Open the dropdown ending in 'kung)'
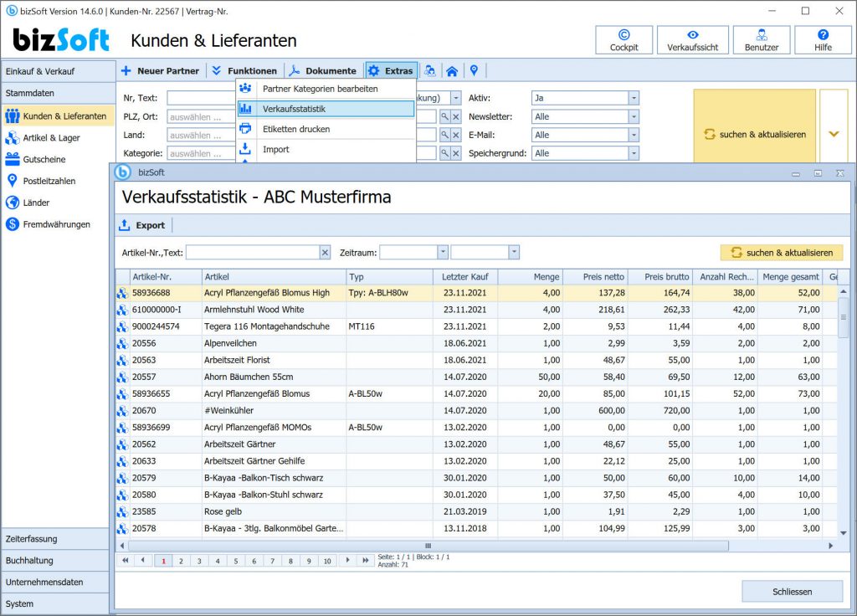Image resolution: width=857 pixels, height=616 pixels. click(x=456, y=98)
